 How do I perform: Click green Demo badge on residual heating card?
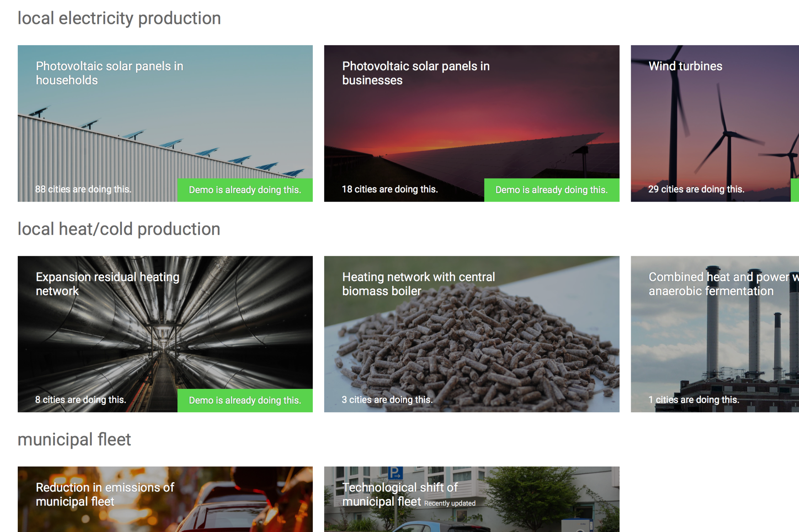[x=245, y=400]
